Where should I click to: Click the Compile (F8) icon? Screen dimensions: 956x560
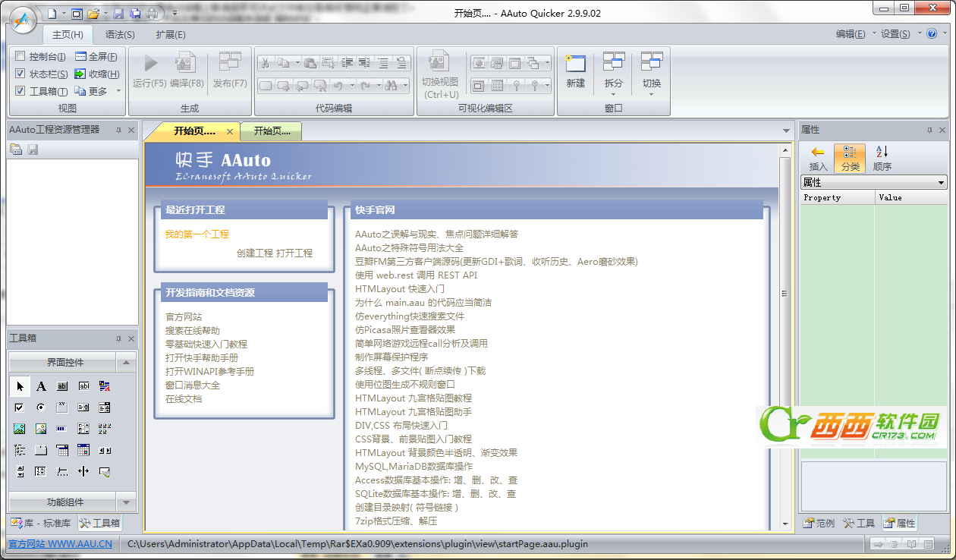tap(186, 62)
